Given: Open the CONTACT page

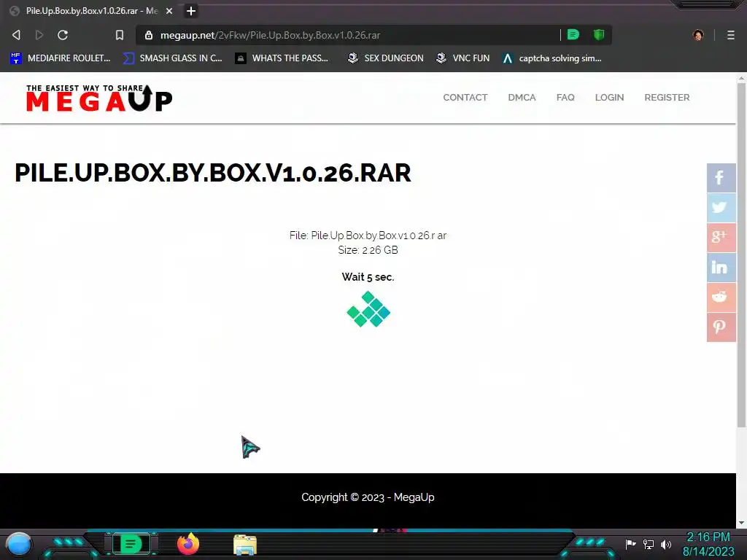Looking at the screenshot, I should coord(465,98).
